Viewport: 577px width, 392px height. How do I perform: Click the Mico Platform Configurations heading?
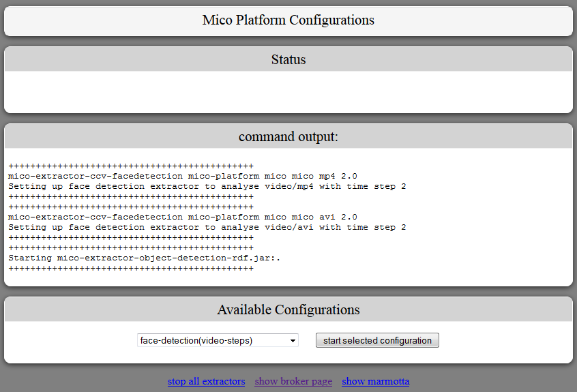(x=288, y=20)
